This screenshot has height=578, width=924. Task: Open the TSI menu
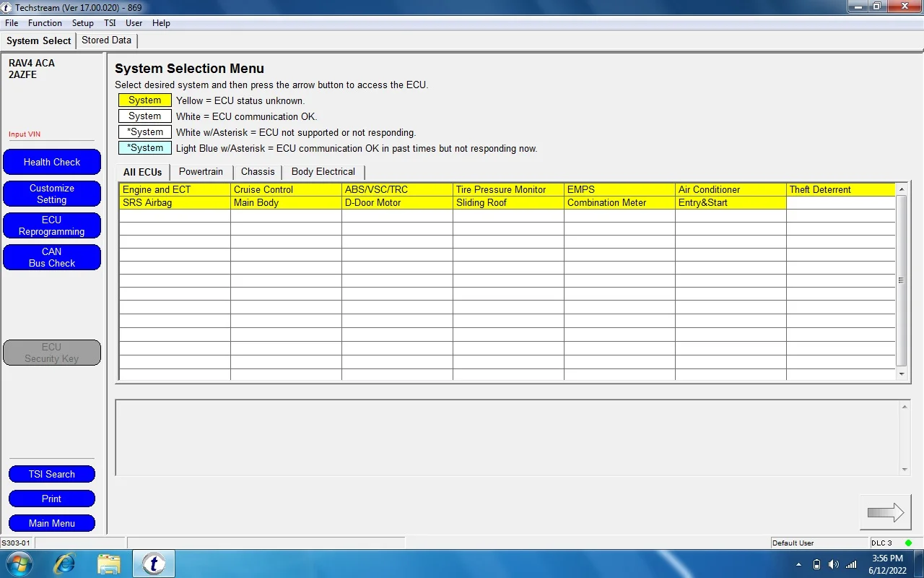point(110,23)
